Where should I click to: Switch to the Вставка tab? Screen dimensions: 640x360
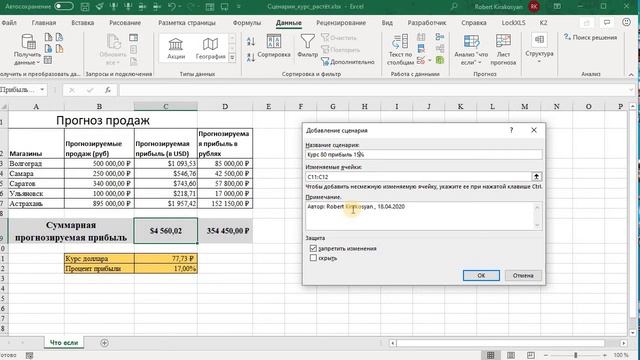coord(82,23)
